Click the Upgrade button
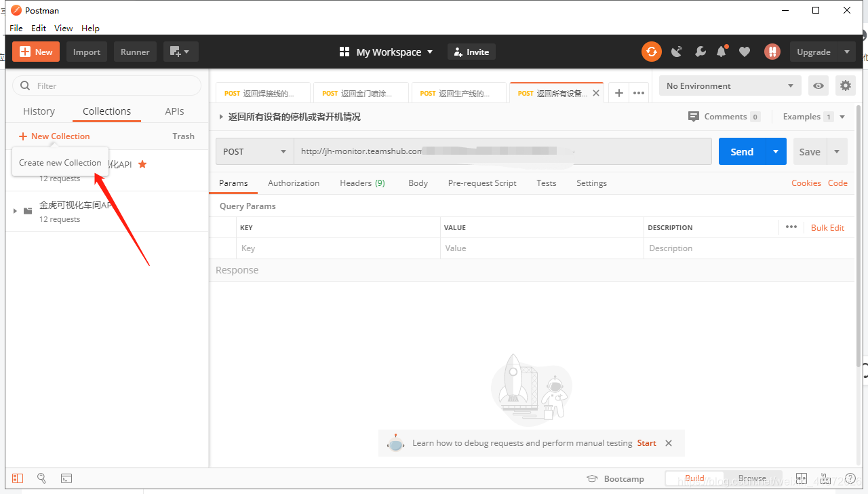 814,52
